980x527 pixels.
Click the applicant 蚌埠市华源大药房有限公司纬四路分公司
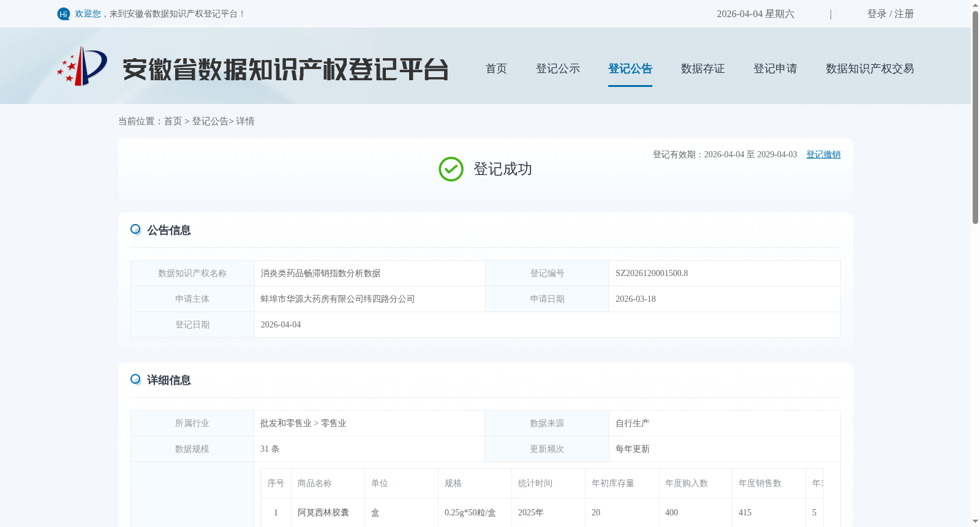(x=337, y=299)
